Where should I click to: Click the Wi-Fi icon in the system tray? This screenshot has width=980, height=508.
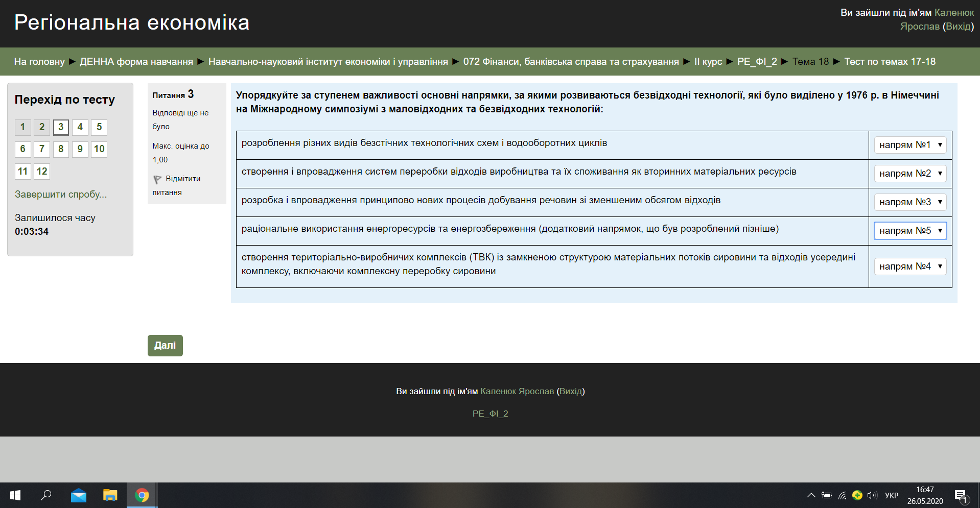click(x=842, y=495)
